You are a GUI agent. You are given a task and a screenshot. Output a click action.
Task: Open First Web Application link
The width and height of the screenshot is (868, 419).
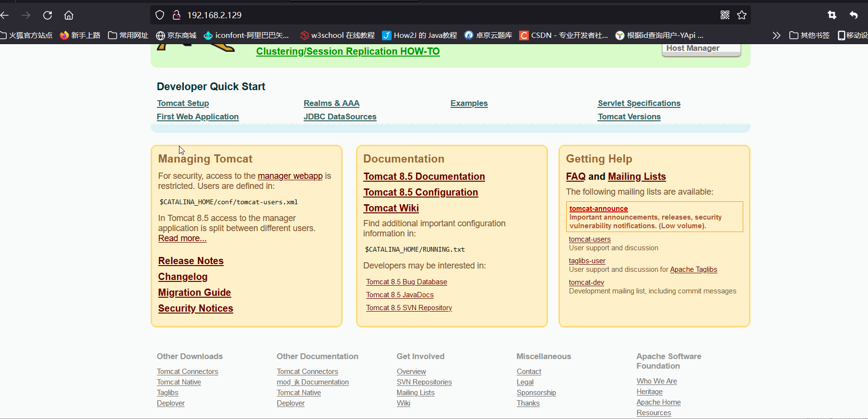point(198,116)
